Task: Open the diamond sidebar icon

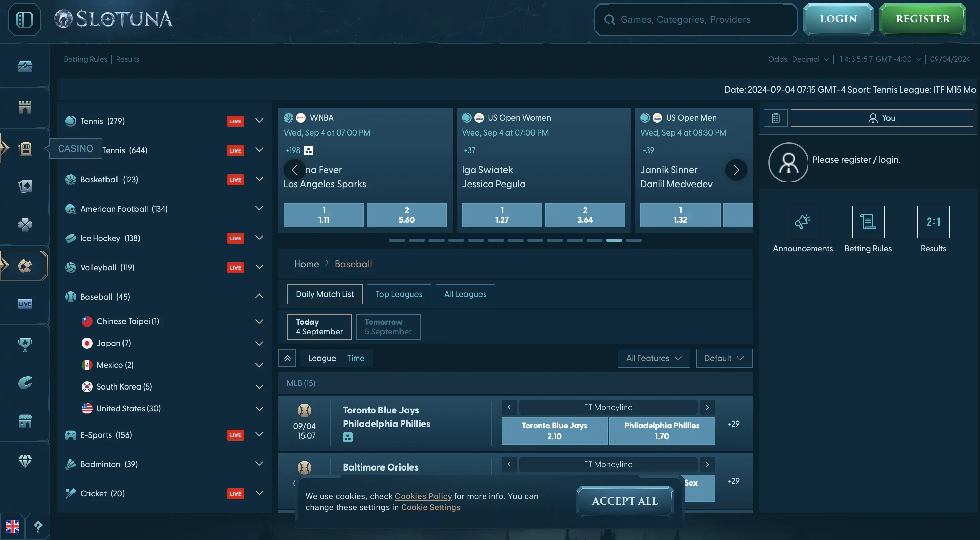Action: click(x=25, y=461)
